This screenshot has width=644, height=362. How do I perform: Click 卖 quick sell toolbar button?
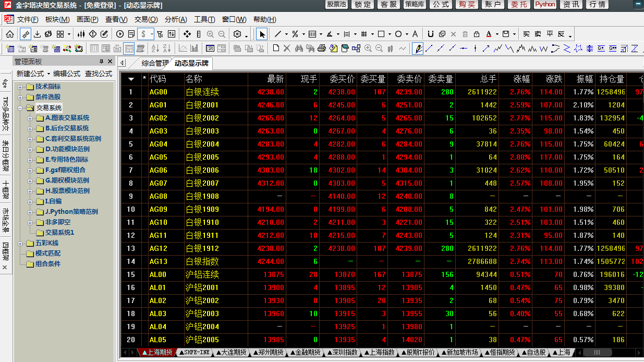(538, 34)
